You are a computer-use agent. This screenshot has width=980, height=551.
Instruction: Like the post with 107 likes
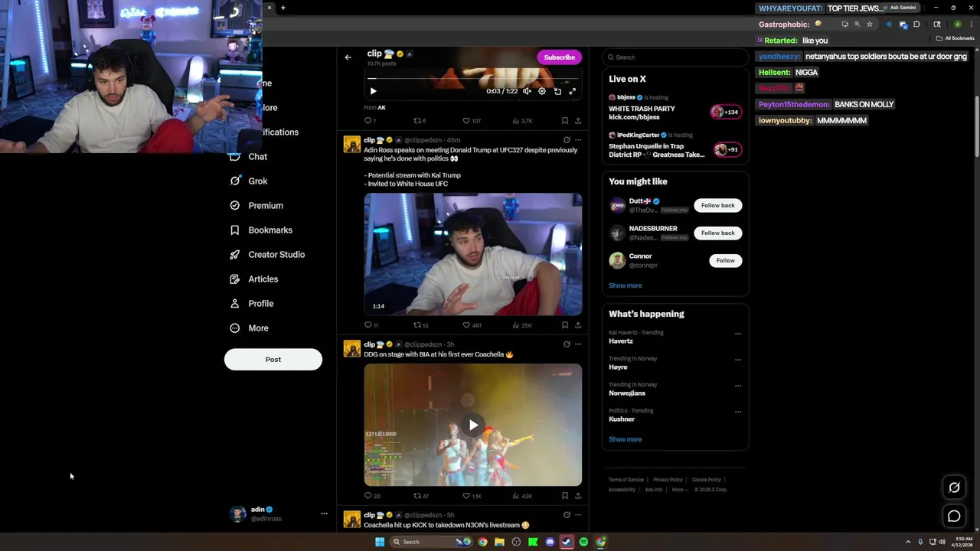472,121
